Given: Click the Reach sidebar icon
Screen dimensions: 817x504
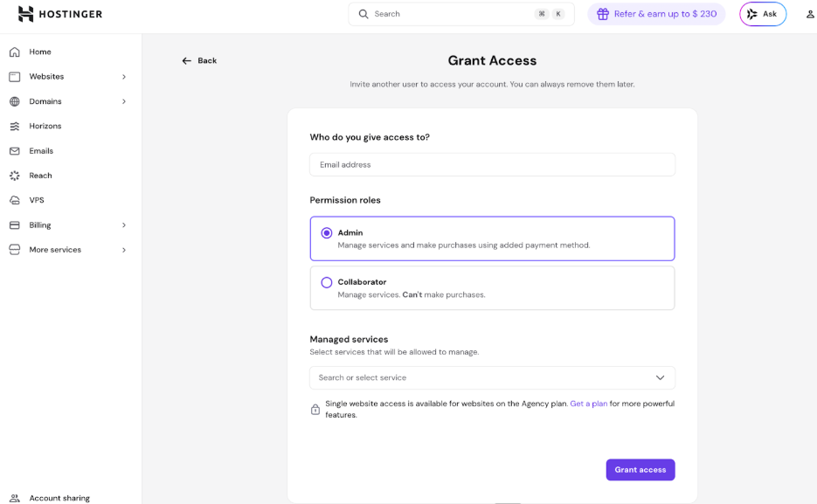Looking at the screenshot, I should click(14, 176).
